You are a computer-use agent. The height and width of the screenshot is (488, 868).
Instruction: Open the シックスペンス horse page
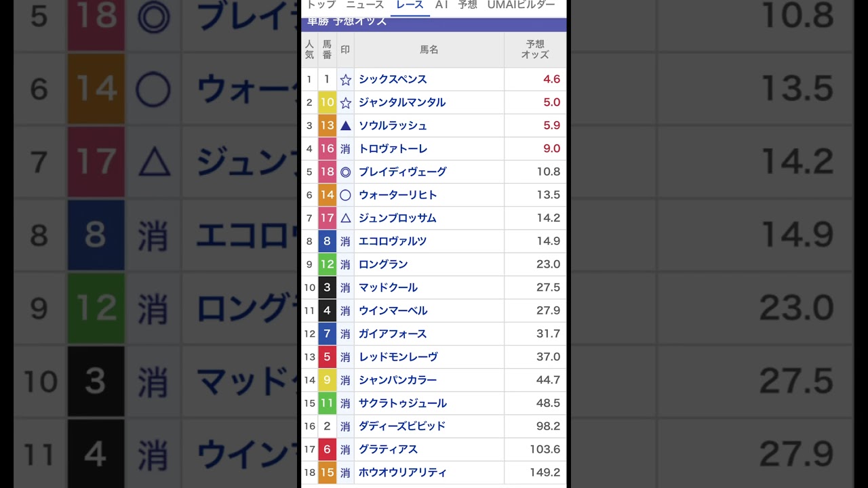click(x=392, y=79)
